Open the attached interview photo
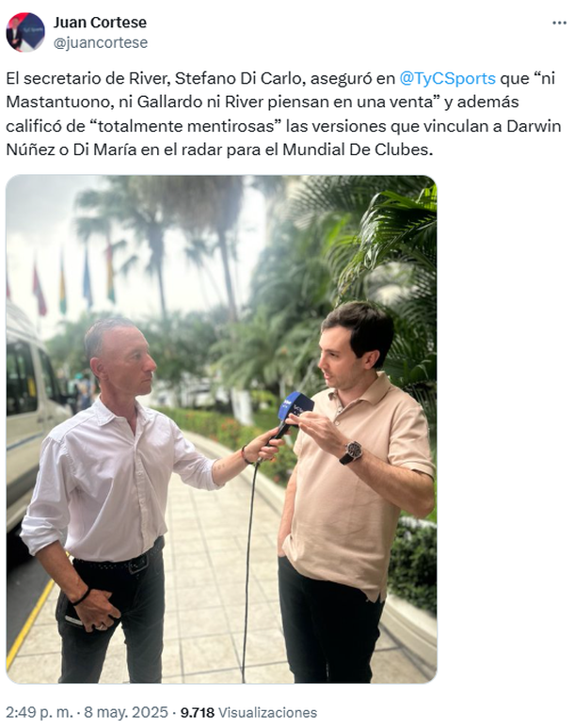This screenshot has height=728, width=574. (221, 429)
